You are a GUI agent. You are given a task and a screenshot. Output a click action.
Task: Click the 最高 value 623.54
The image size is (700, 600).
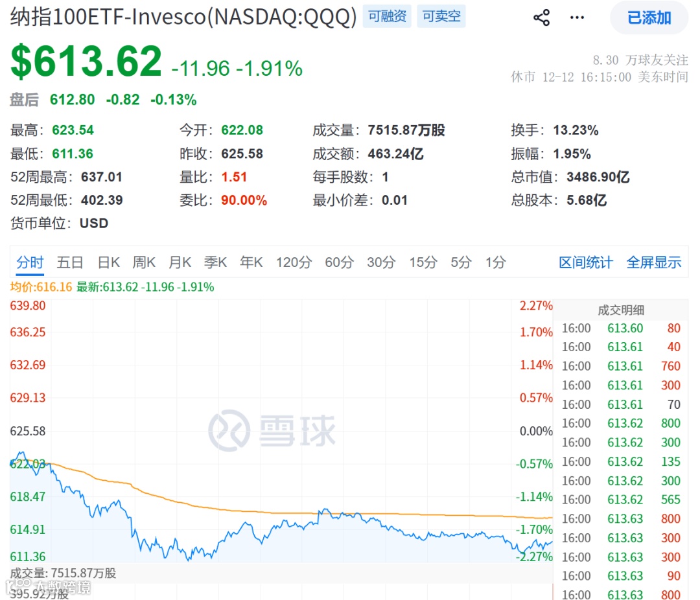pyautogui.click(x=73, y=130)
